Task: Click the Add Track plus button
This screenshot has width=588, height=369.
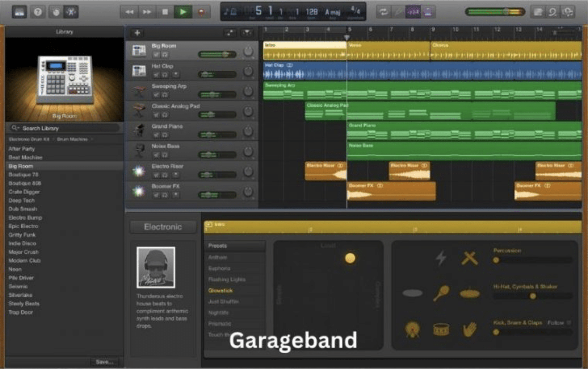Action: pyautogui.click(x=137, y=33)
